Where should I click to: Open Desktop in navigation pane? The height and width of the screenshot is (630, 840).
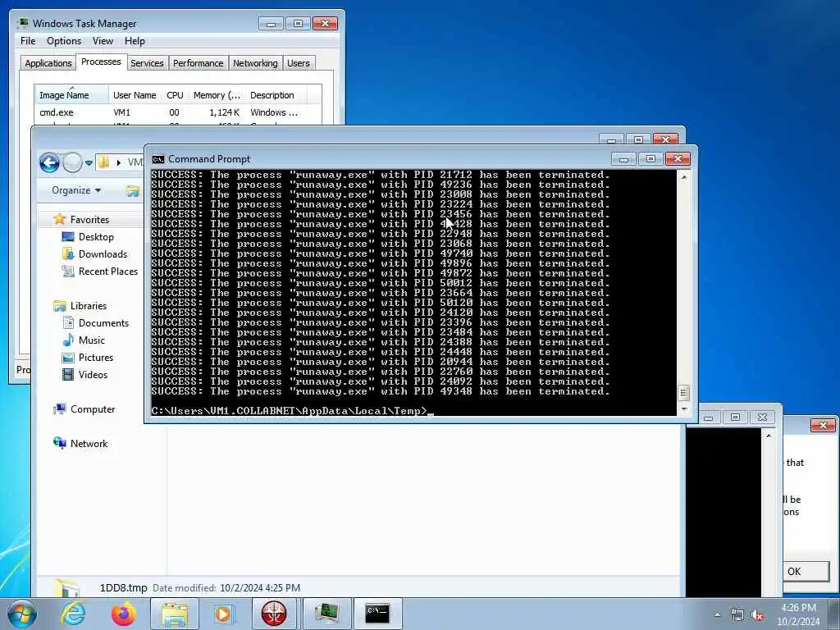tap(96, 237)
